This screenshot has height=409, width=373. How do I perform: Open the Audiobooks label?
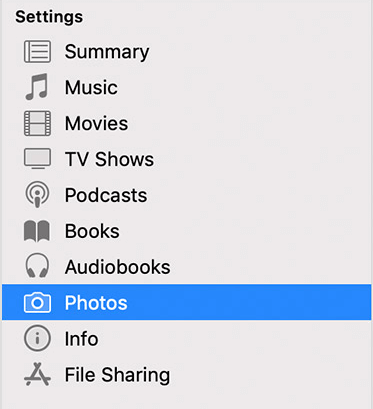[117, 267]
